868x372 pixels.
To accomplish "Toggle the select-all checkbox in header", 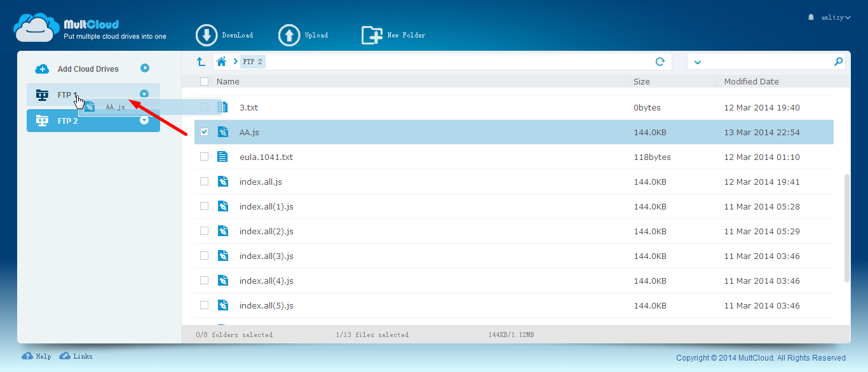I will coord(204,81).
